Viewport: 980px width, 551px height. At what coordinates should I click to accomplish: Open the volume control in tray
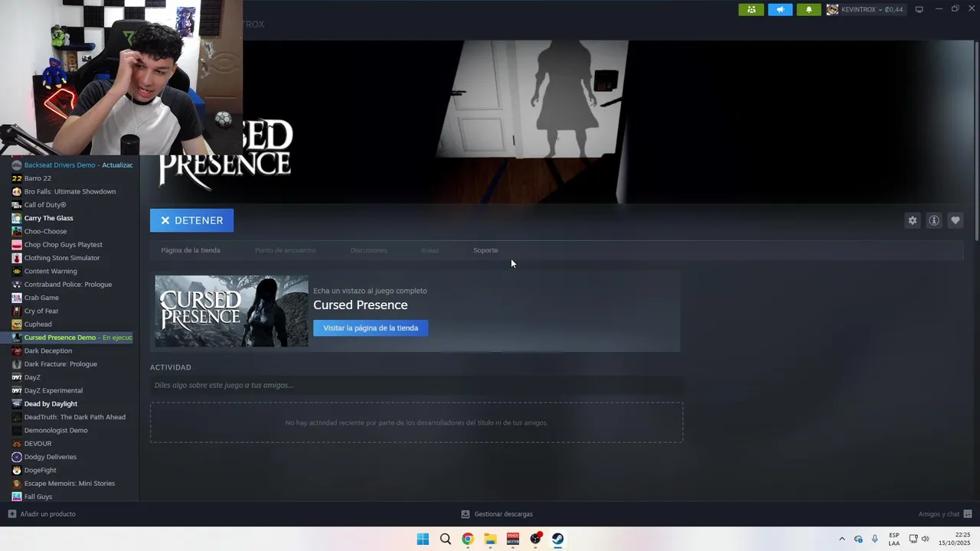coord(925,539)
